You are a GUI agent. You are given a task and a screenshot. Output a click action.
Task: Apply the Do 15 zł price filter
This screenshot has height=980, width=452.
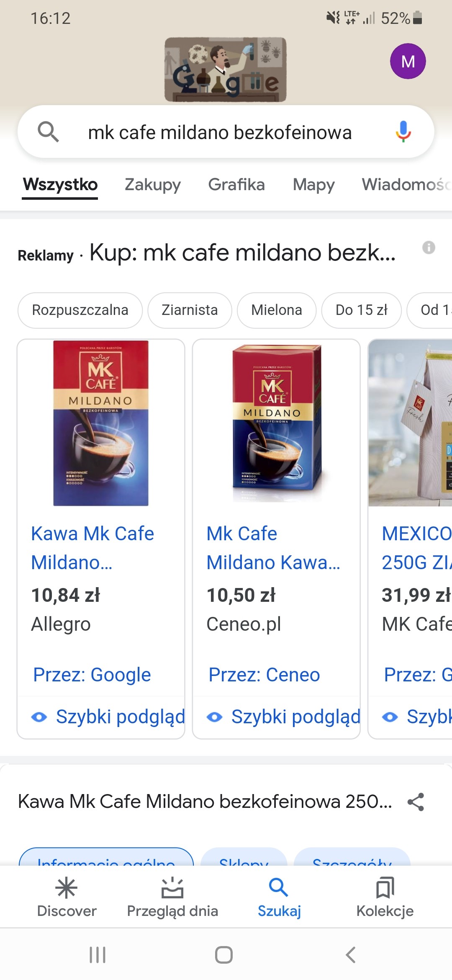pyautogui.click(x=362, y=310)
